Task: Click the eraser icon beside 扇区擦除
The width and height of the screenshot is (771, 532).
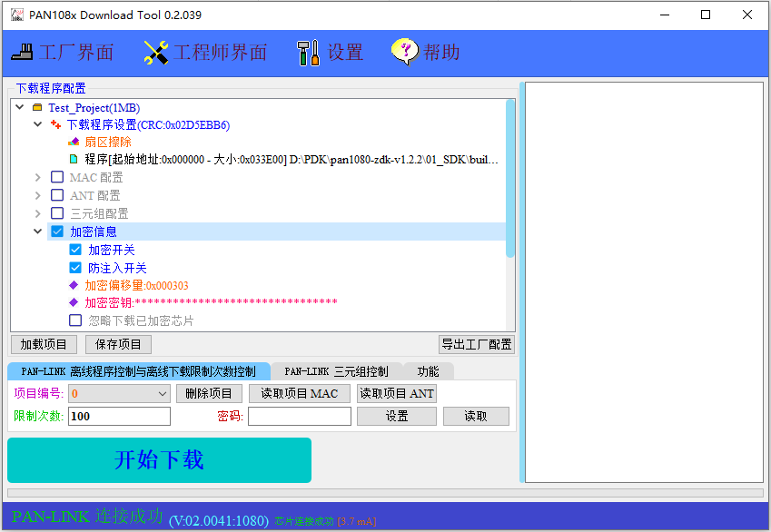Action: pos(74,143)
